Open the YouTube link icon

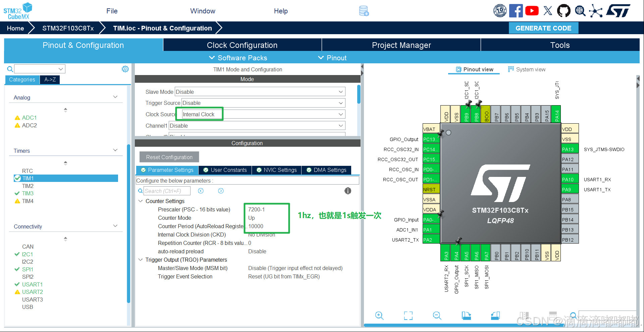[532, 11]
